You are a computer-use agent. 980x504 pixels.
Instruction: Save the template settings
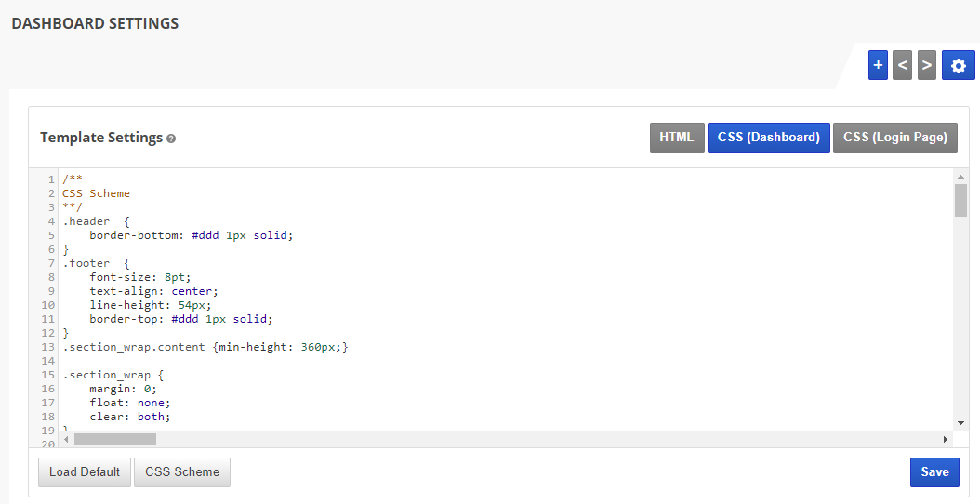pos(934,471)
